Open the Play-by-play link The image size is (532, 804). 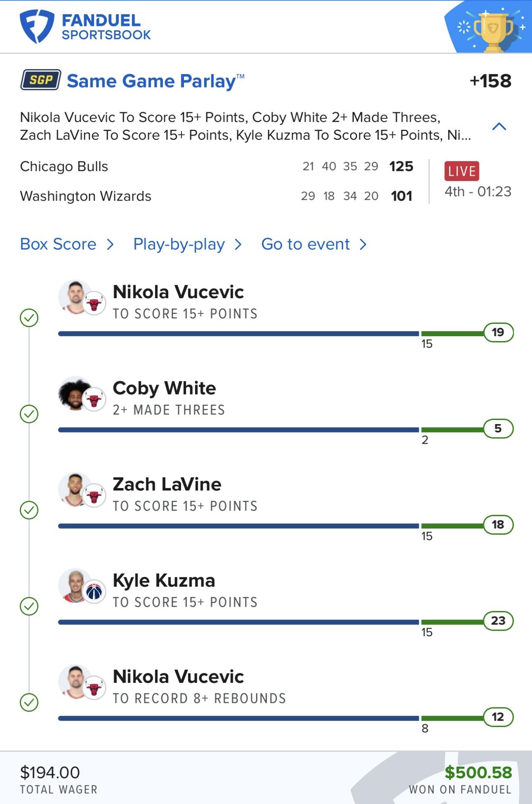coord(179,245)
